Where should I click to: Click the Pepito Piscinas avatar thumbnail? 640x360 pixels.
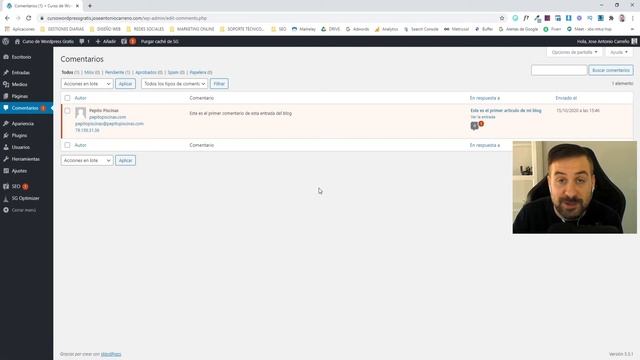point(81,113)
